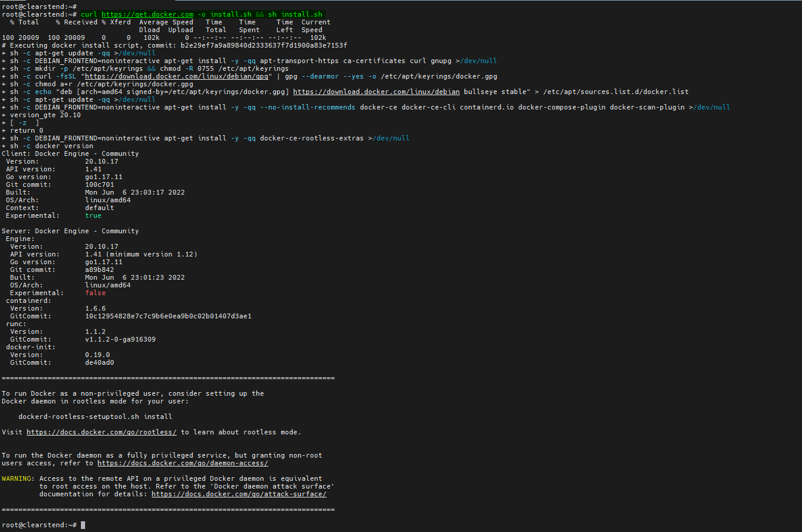Click the download progress line '100 20009'

pos(164,37)
